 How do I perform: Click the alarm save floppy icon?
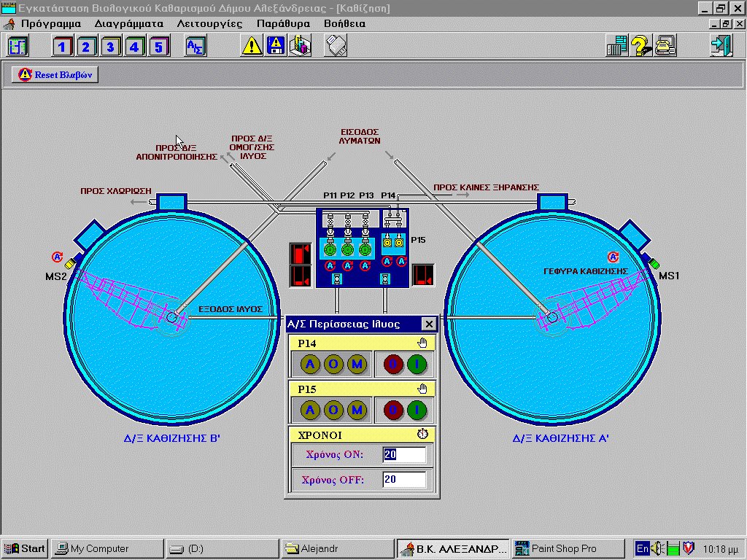[276, 47]
